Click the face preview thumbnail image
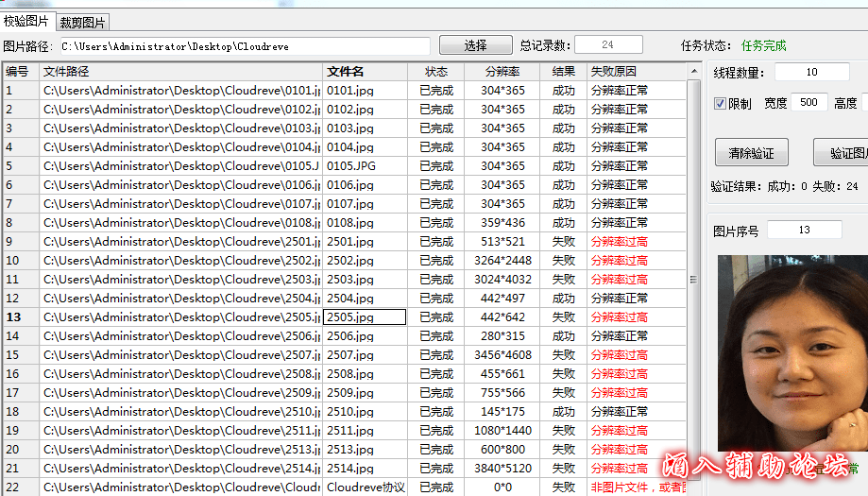The width and height of the screenshot is (868, 496). click(792, 353)
